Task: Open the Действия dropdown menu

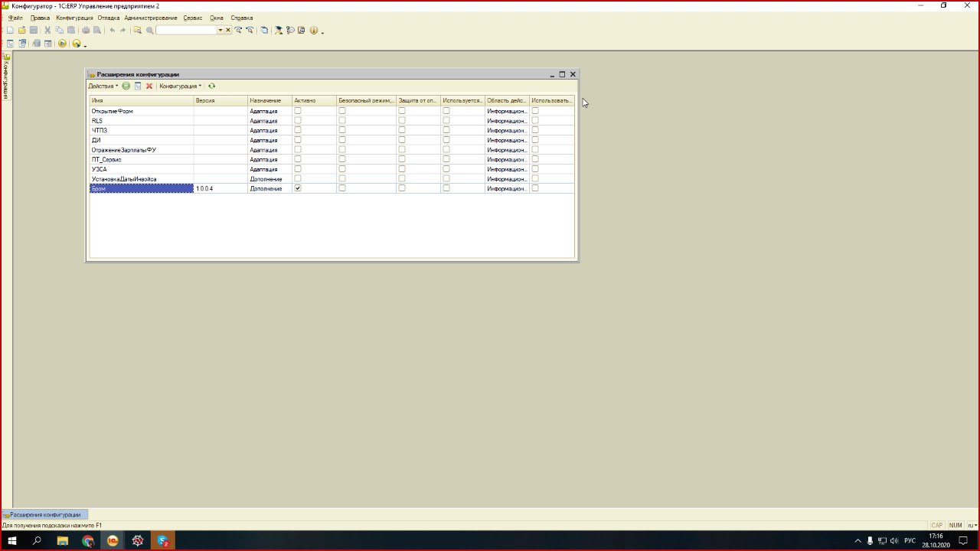Action: pyautogui.click(x=103, y=86)
